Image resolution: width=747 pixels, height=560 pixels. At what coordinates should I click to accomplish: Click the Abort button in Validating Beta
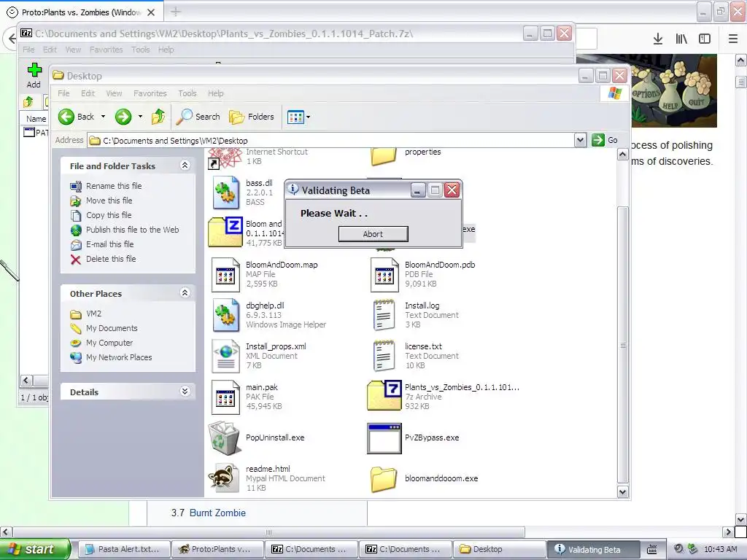point(373,234)
